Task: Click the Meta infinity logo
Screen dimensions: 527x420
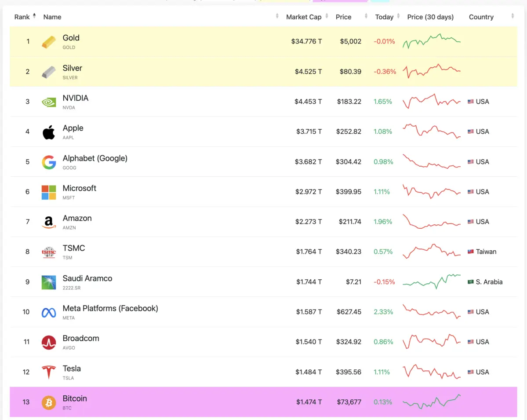Action: (x=48, y=312)
